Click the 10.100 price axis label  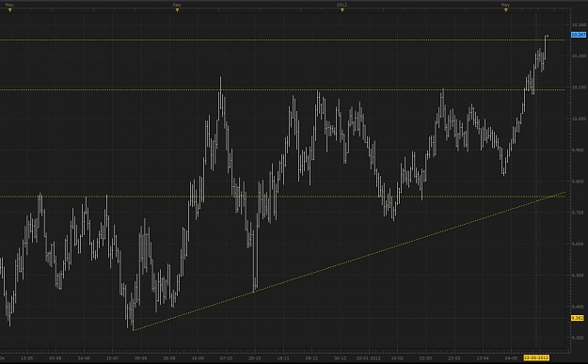[579, 87]
